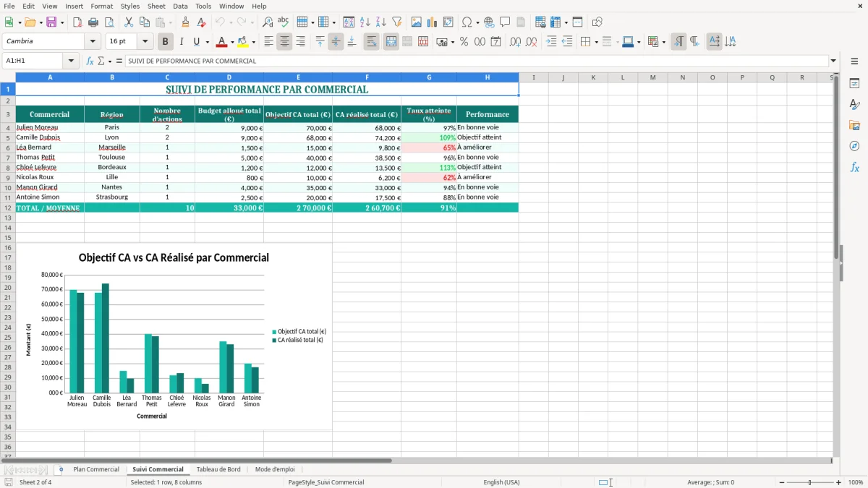868x488 pixels.
Task: Click PageStyle_Suivi Commercial in status bar
Action: click(x=326, y=482)
